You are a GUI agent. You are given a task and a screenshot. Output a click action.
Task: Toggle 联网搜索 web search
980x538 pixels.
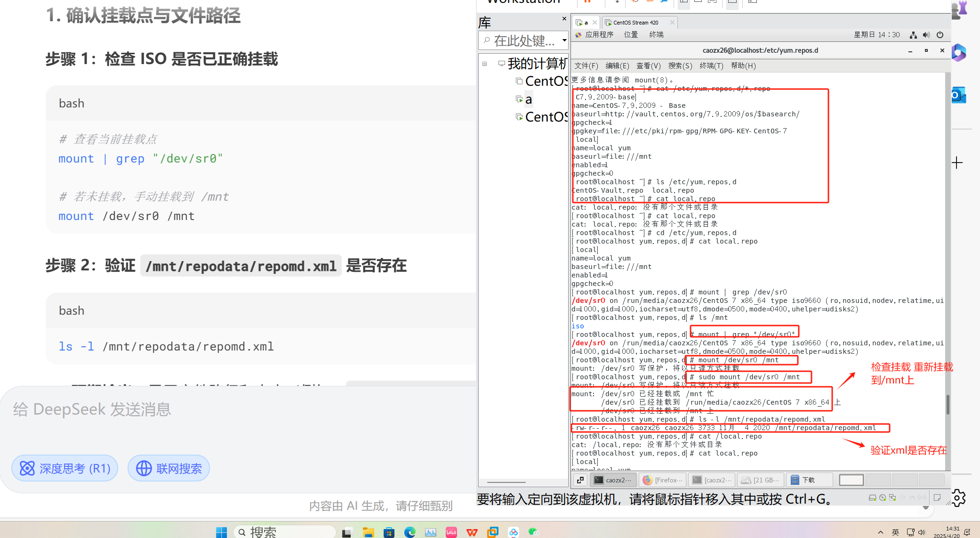click(169, 468)
